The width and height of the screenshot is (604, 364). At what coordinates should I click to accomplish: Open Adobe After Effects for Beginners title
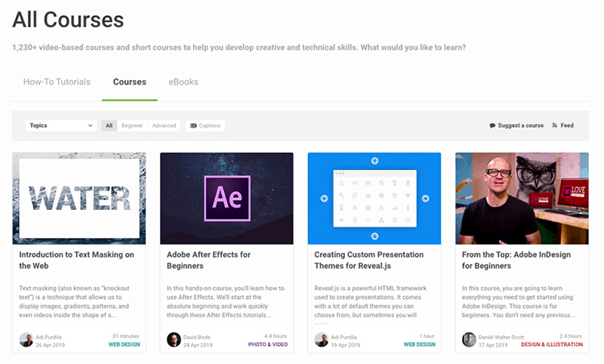coord(208,260)
